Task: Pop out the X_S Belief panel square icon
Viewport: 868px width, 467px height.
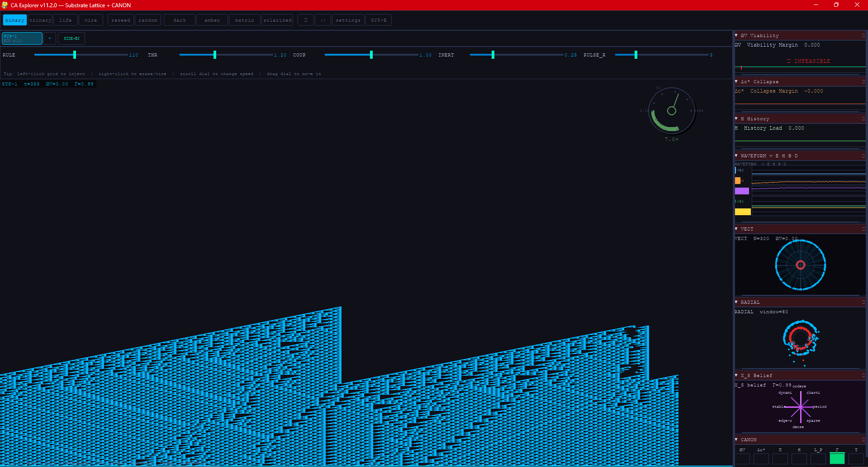Action: pos(863,375)
